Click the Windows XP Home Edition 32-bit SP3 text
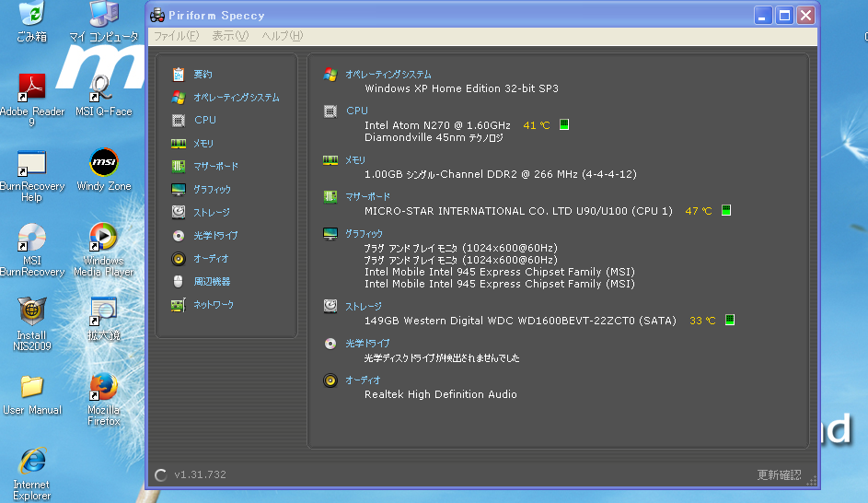The height and width of the screenshot is (503, 868). [462, 88]
